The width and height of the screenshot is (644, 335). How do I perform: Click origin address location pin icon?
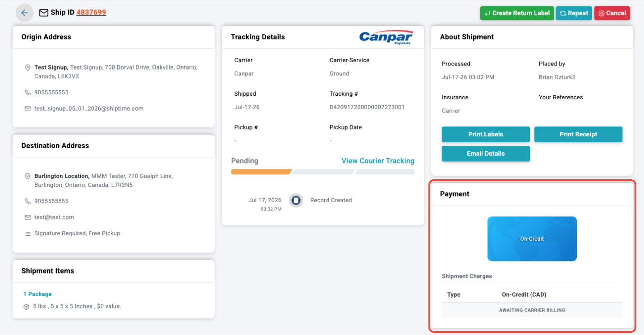pyautogui.click(x=28, y=67)
